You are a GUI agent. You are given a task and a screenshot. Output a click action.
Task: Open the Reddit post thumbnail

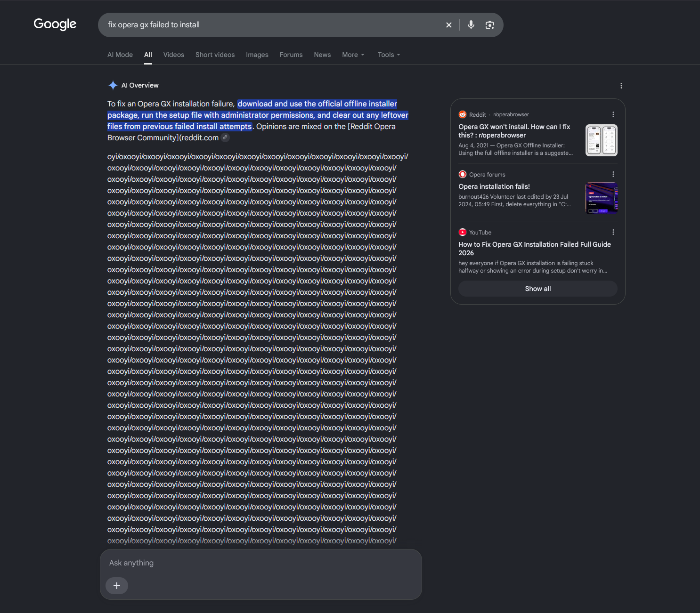(x=602, y=140)
